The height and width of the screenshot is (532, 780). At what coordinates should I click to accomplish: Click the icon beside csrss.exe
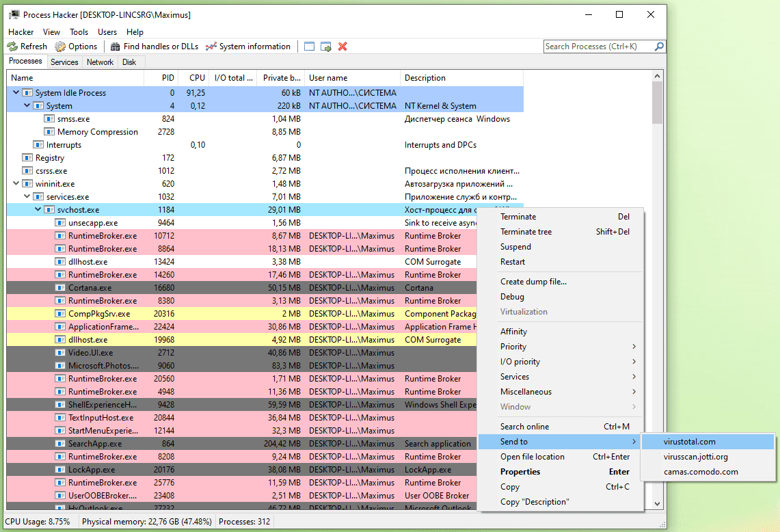point(27,171)
